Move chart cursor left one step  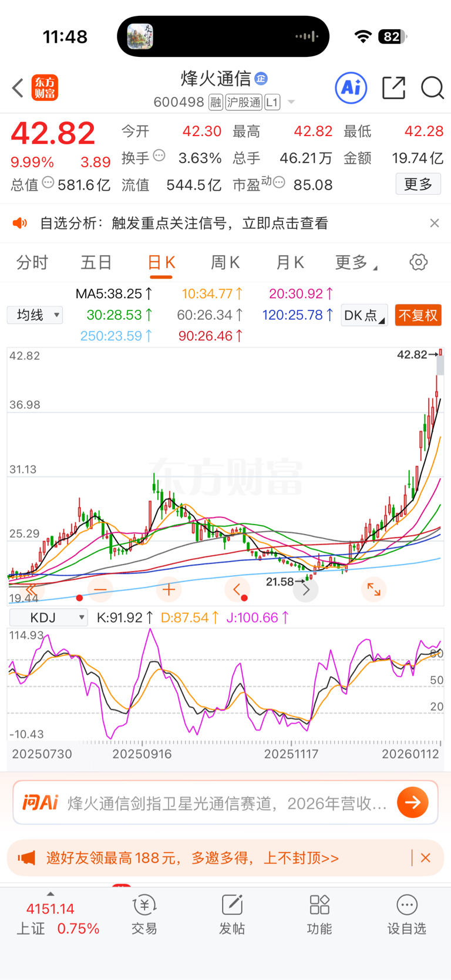pos(237,589)
